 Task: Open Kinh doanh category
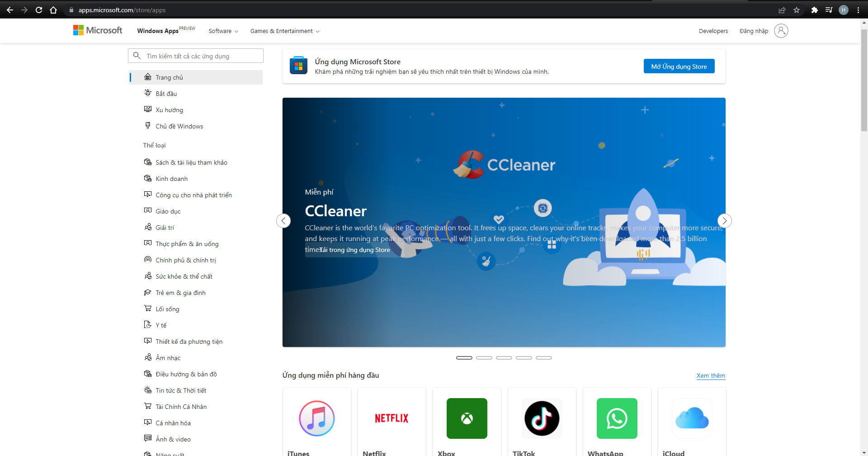(x=196, y=179)
